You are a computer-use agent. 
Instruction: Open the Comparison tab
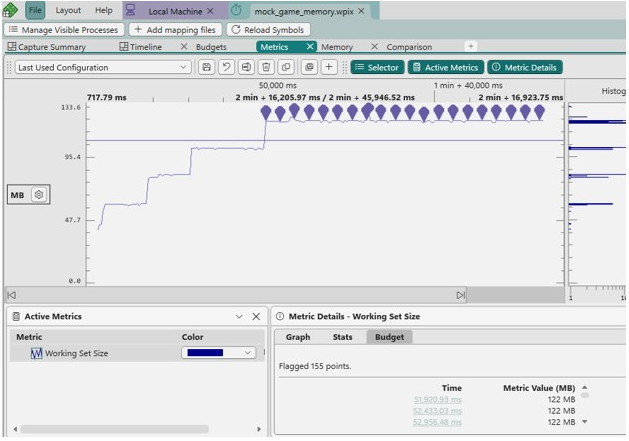tap(409, 47)
